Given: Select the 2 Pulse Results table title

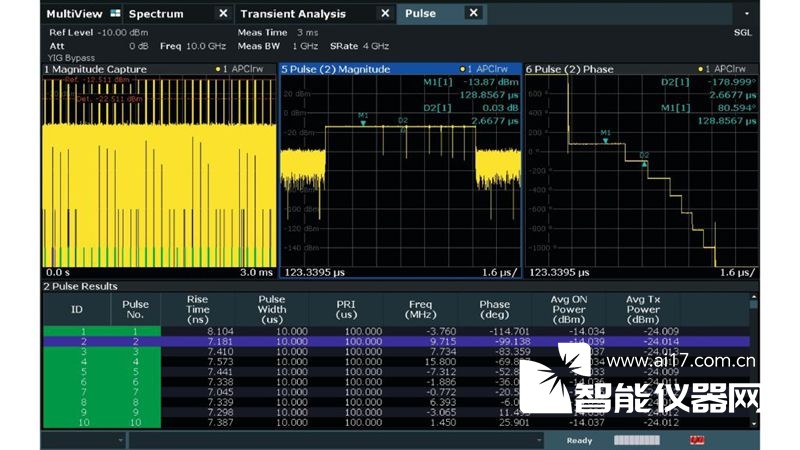Looking at the screenshot, I should coord(81,286).
